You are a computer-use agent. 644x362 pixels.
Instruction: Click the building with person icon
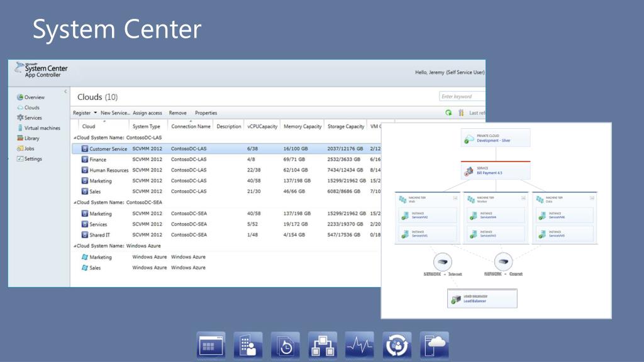(248, 345)
